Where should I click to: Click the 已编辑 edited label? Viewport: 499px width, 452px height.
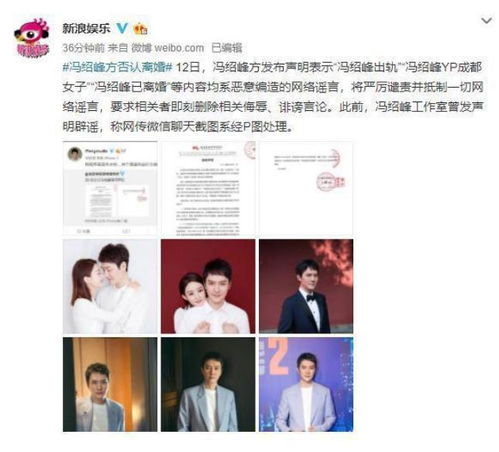[226, 48]
